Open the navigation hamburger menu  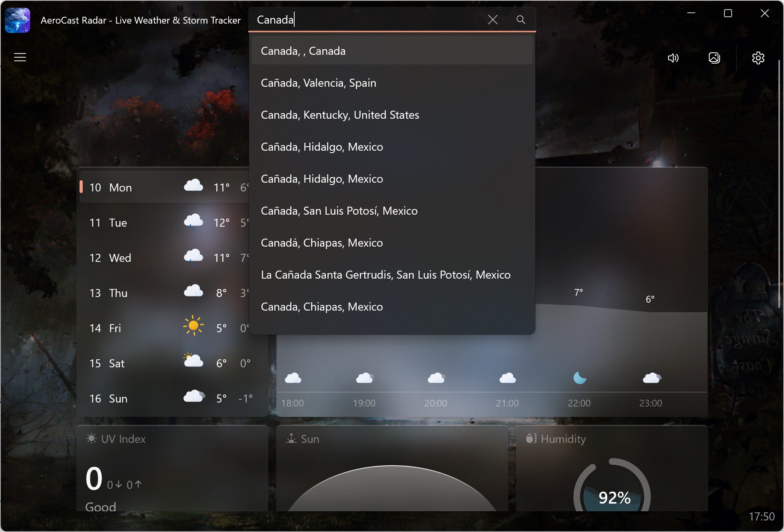tap(20, 57)
